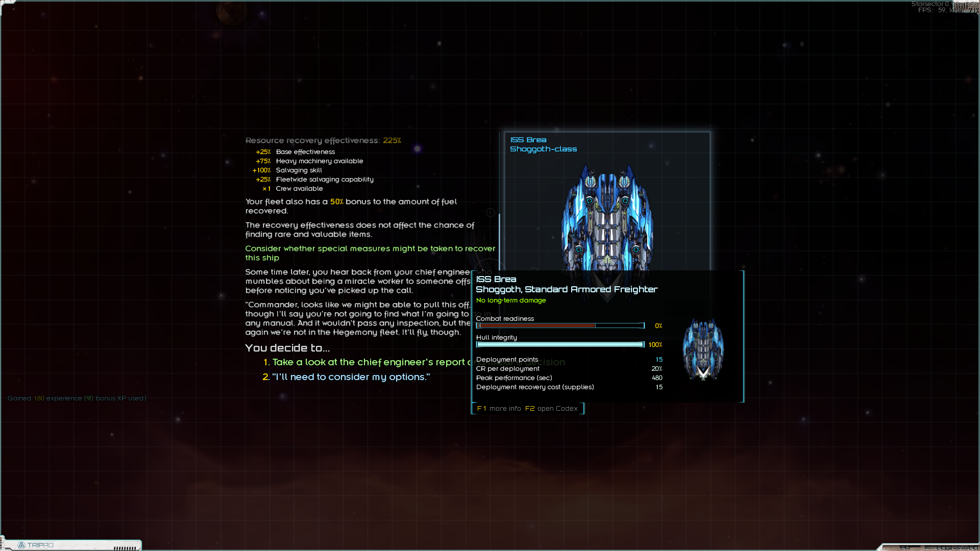
Task: Click the '+100% Salvaging skill' line
Action: pos(287,170)
